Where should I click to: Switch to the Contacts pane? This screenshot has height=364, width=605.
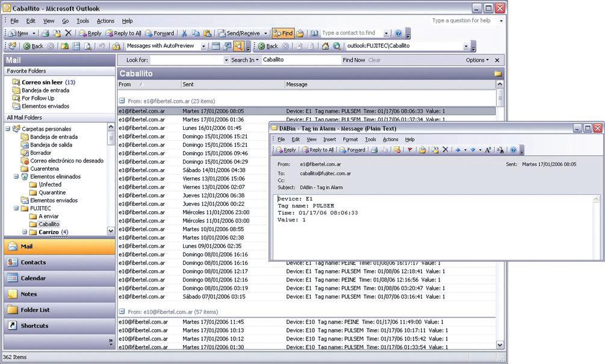[x=60, y=262]
